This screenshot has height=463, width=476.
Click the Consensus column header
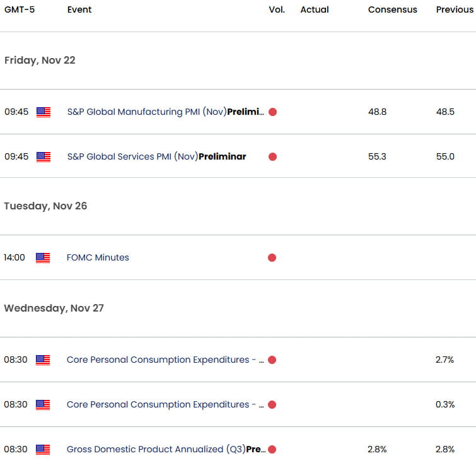pyautogui.click(x=393, y=9)
